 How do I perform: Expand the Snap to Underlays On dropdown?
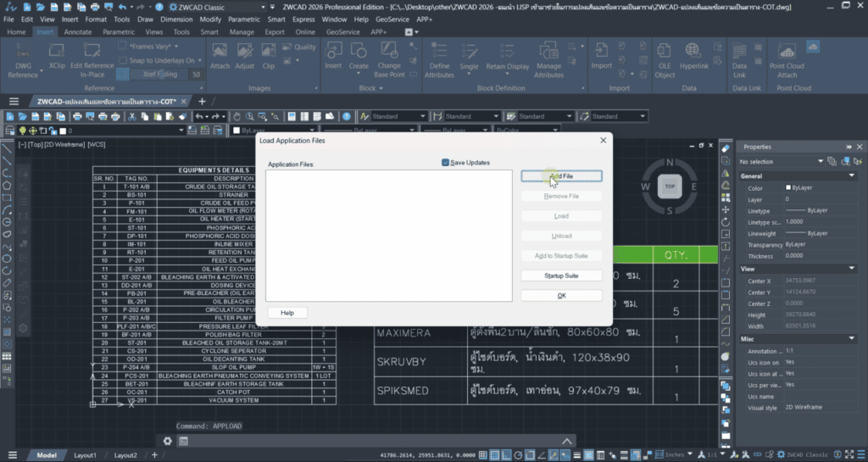(200, 60)
